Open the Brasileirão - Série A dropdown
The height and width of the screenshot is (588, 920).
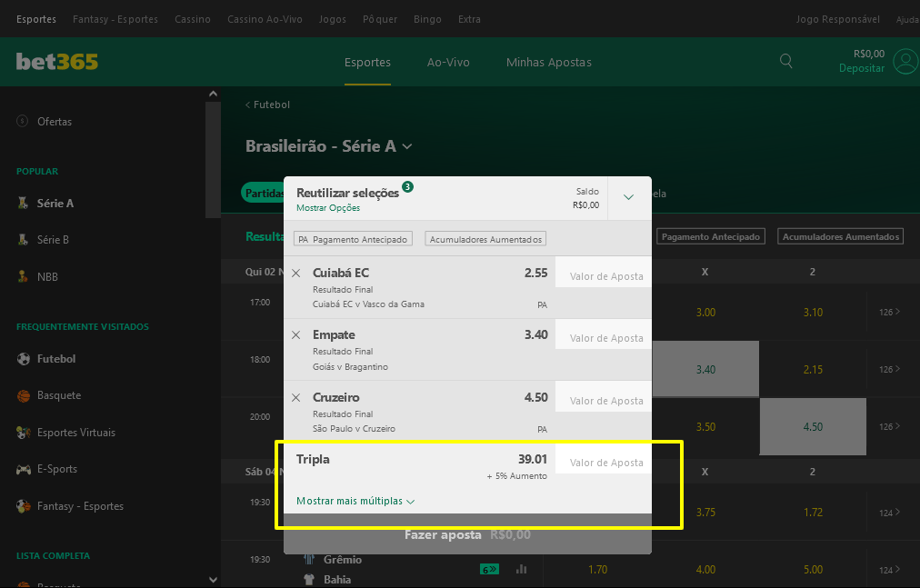tap(328, 146)
